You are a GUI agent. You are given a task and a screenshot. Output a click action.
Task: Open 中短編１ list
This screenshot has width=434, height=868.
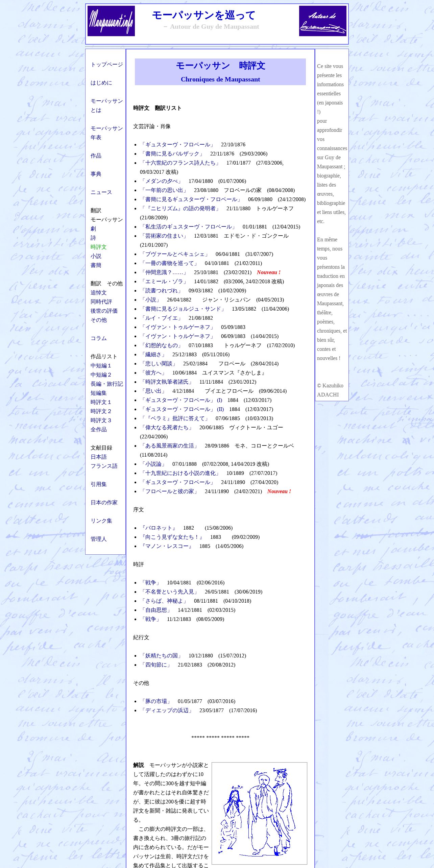[x=101, y=366]
